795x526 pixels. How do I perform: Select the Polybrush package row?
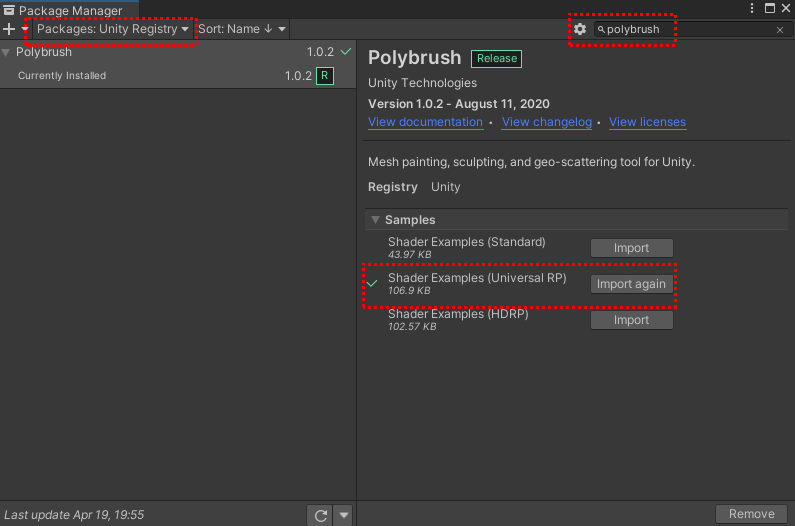[178, 52]
